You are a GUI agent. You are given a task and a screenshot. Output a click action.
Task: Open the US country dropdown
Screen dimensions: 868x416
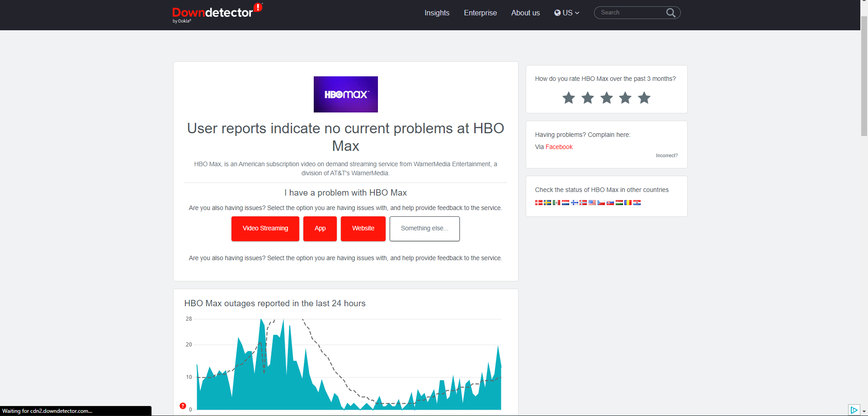tap(567, 13)
